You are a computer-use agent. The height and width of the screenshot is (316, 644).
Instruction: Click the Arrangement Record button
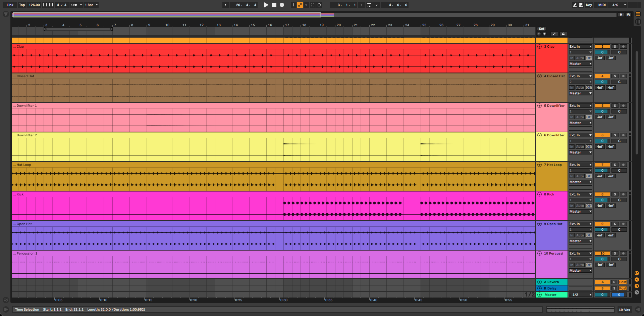click(x=282, y=5)
